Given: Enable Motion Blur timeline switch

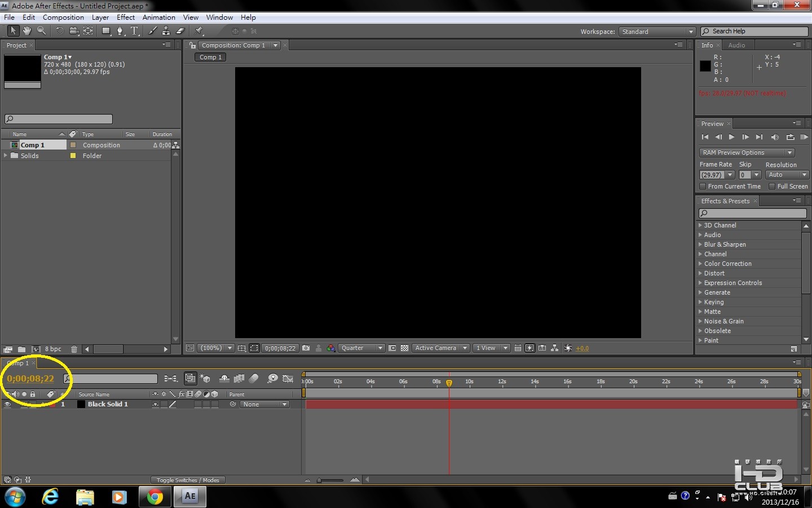Looking at the screenshot, I should click(x=254, y=378).
